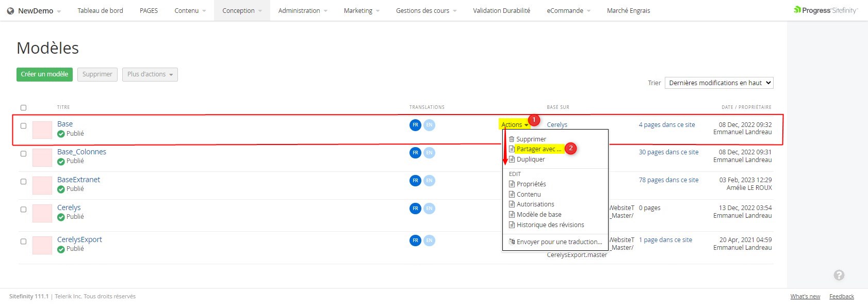This screenshot has width=868, height=304.
Task: Select all templates with header checkbox
Action: [23, 108]
